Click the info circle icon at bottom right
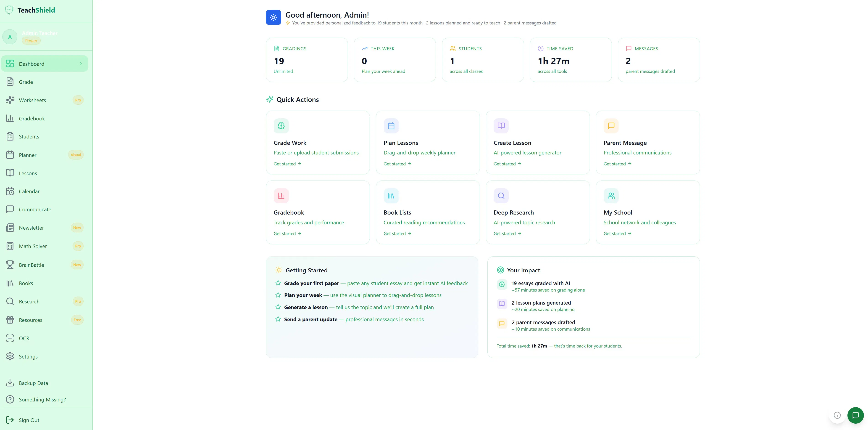Viewport: 868px width, 430px height. tap(837, 416)
